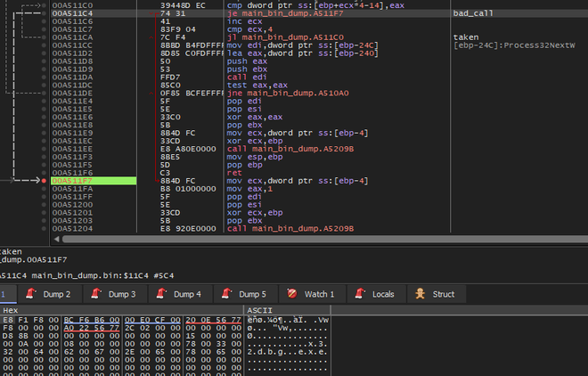Switch to the Dump 5 tab
Viewport: 588px width, 376px height.
245,294
